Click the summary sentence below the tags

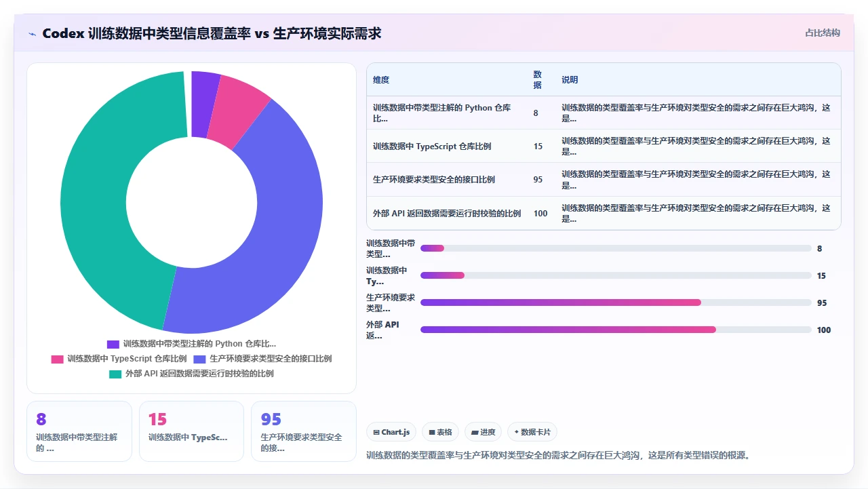point(559,456)
